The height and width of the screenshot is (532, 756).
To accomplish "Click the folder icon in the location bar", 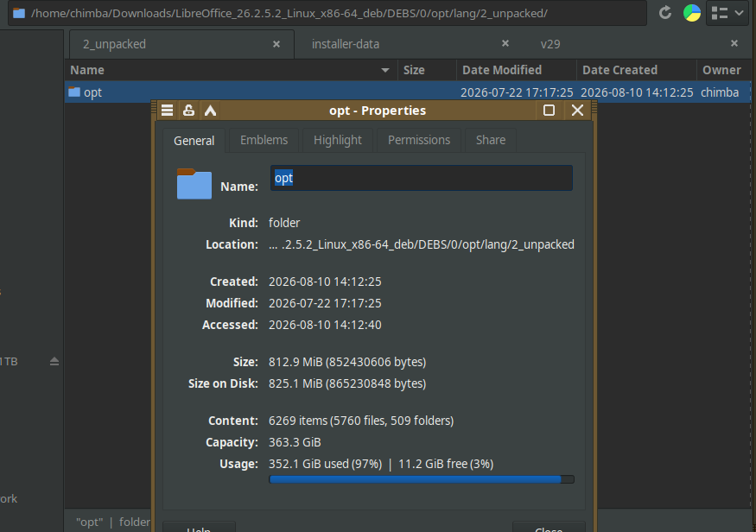I will click(19, 13).
